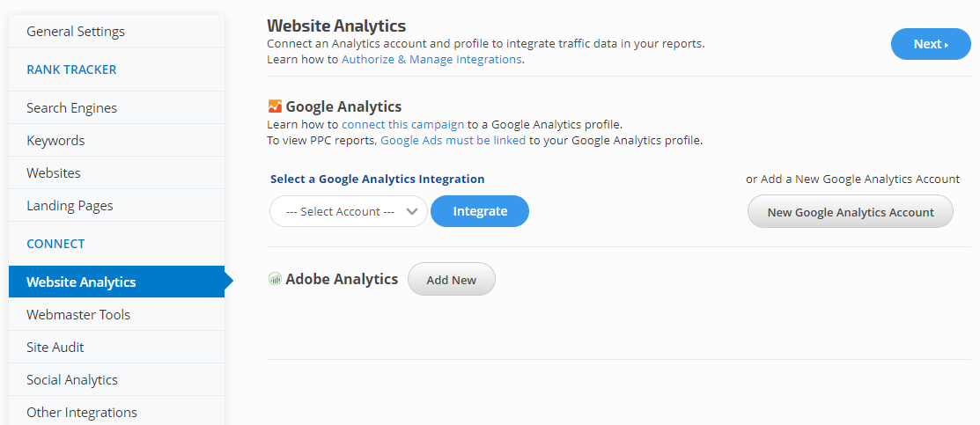Viewport: 980px width, 425px height.
Task: Click Add New for Adobe Analytics
Action: point(451,280)
